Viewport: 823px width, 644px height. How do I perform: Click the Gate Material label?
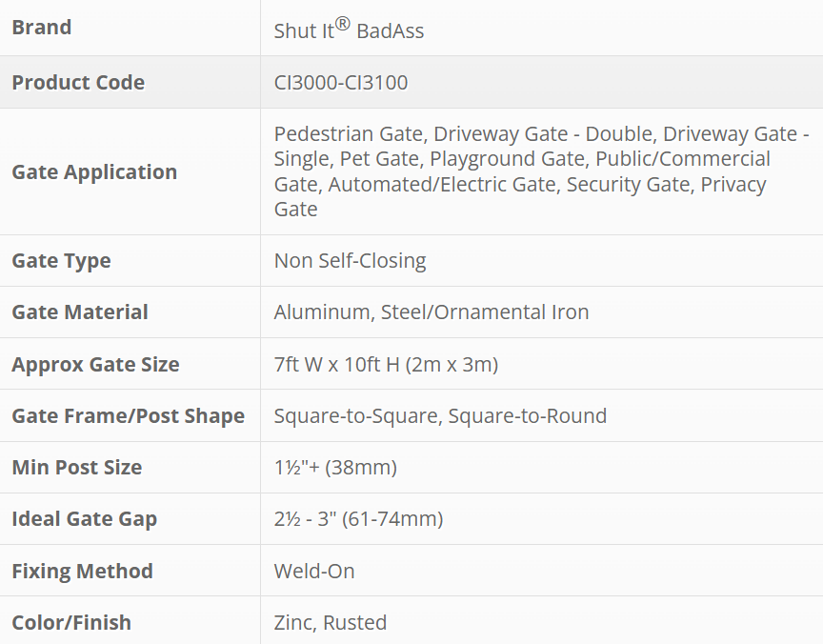(x=80, y=312)
